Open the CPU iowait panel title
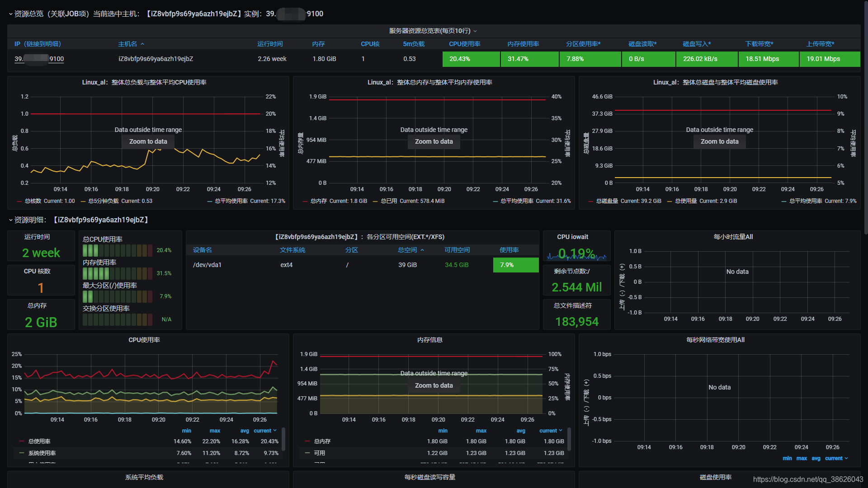 point(572,237)
